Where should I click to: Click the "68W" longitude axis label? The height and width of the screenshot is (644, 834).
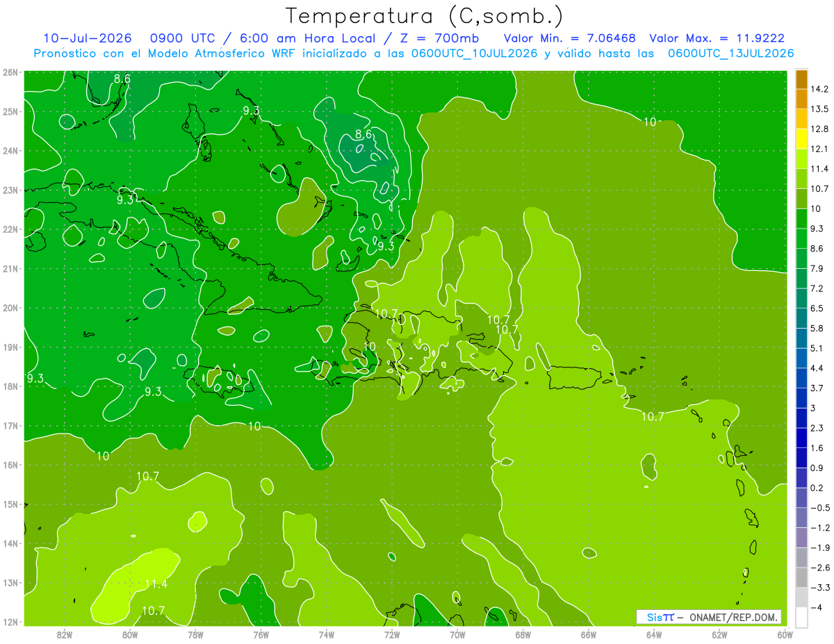click(x=523, y=634)
